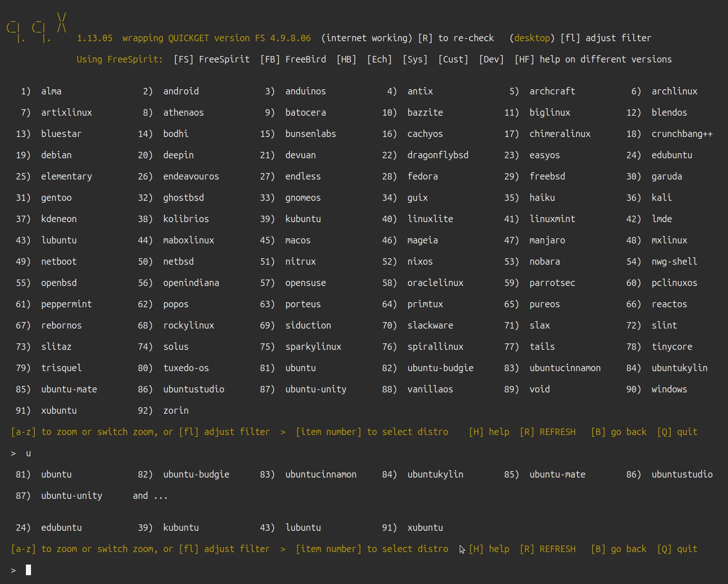Select 'void' entry number 89
The height and width of the screenshot is (584, 728).
coord(539,389)
